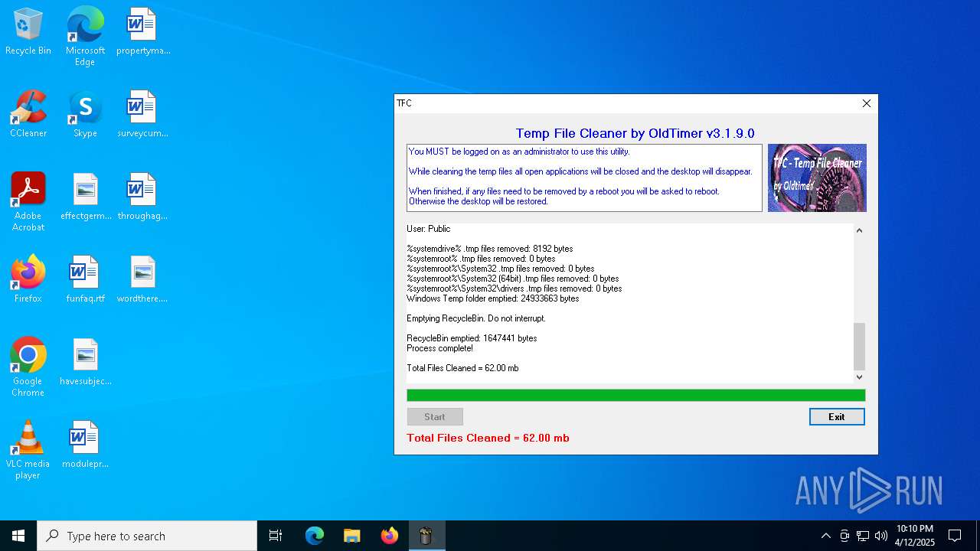The width and height of the screenshot is (980, 551).
Task: Open the Google Chrome desktop shortcut
Action: point(28,367)
